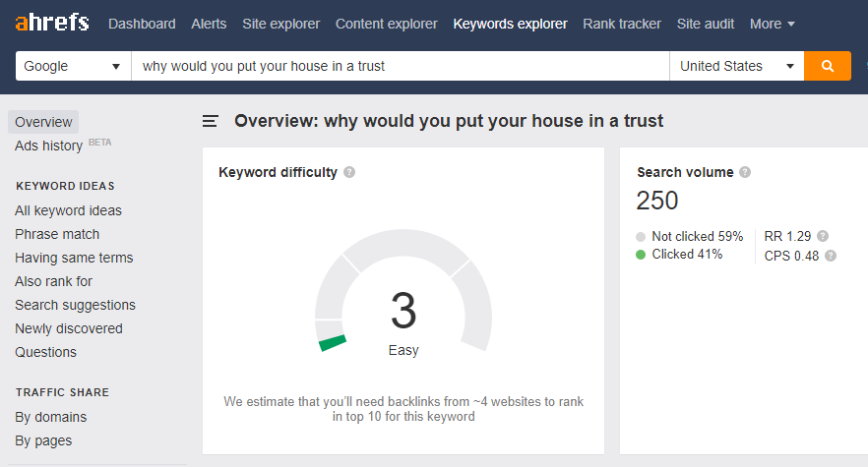Open traffic share By domains

[x=51, y=417]
